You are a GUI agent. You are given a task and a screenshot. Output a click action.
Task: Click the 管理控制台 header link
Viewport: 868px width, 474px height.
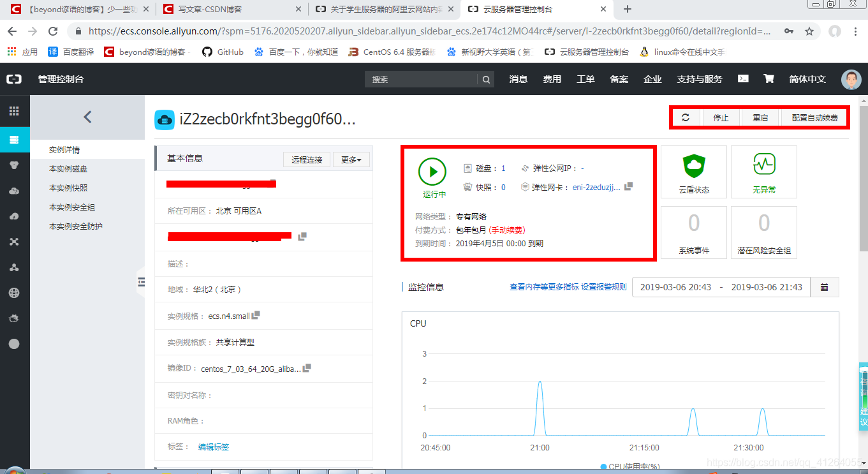point(61,79)
